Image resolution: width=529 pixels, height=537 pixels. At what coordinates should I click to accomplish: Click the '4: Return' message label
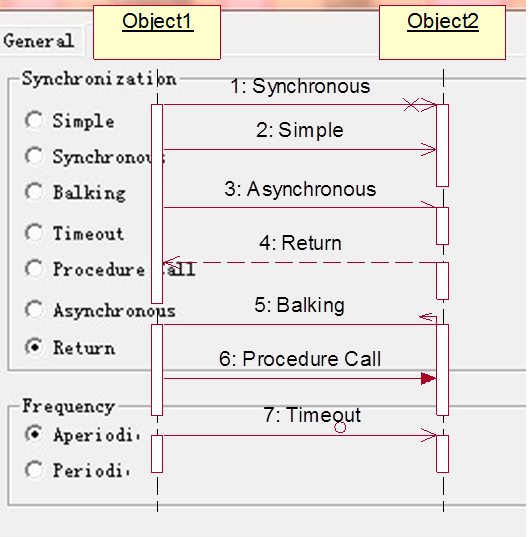click(x=300, y=243)
